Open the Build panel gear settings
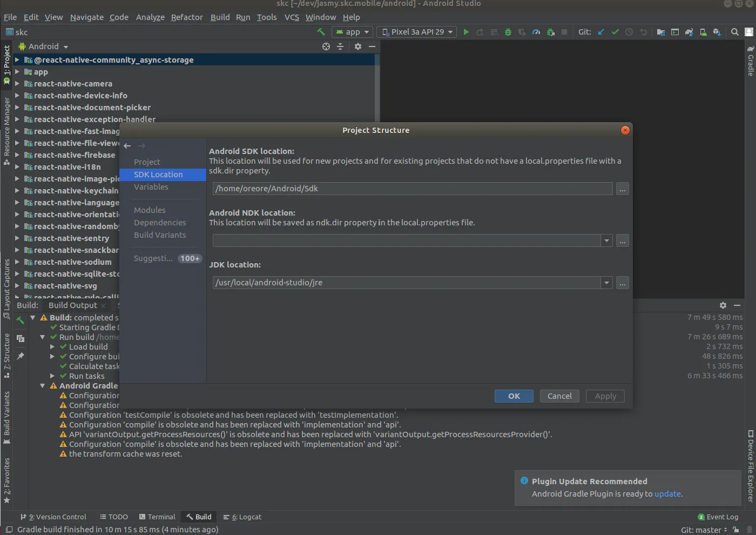This screenshot has height=535, width=756. [x=723, y=305]
